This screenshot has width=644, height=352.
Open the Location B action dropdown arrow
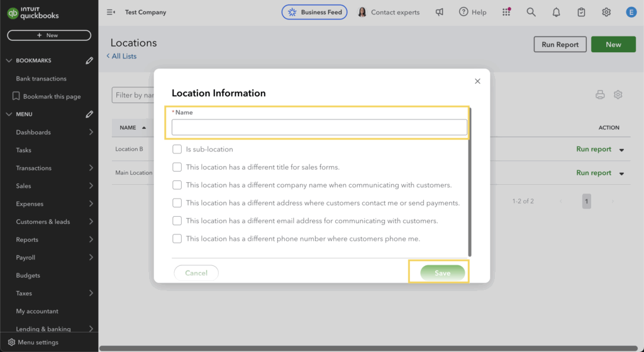click(x=622, y=150)
